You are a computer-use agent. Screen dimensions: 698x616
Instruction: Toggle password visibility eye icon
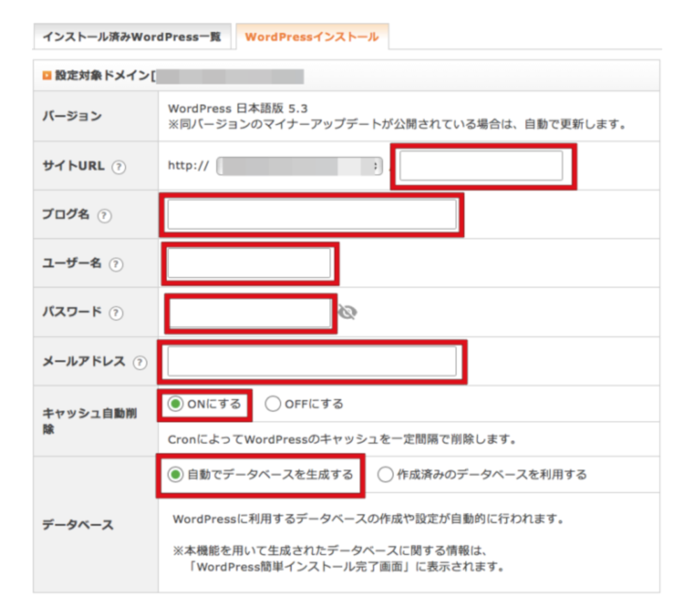[347, 313]
